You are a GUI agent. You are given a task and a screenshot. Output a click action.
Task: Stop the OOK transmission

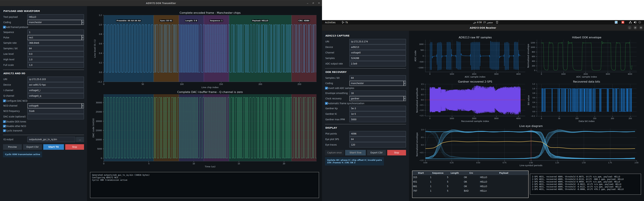pos(74,147)
